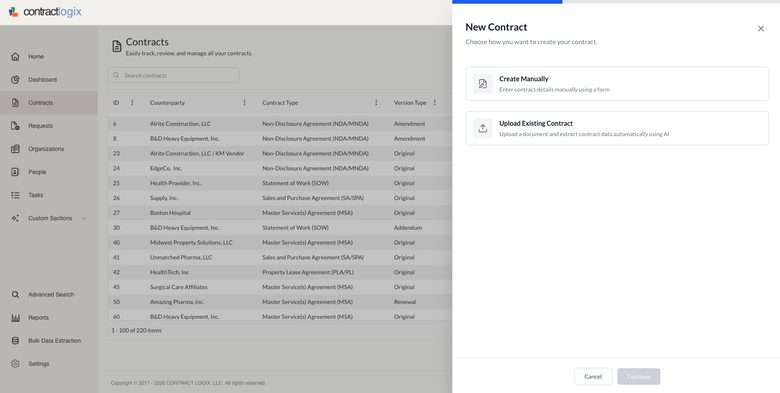Open Advanced Search link
The image size is (780, 393).
(51, 295)
